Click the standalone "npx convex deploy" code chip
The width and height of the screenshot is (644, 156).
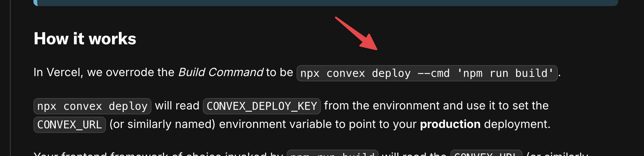(x=92, y=106)
